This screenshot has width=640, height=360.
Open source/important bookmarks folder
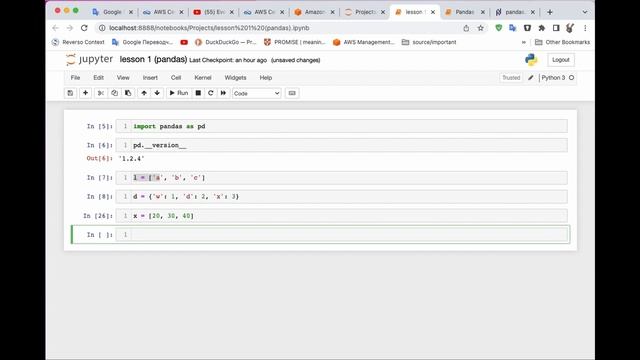click(x=429, y=42)
